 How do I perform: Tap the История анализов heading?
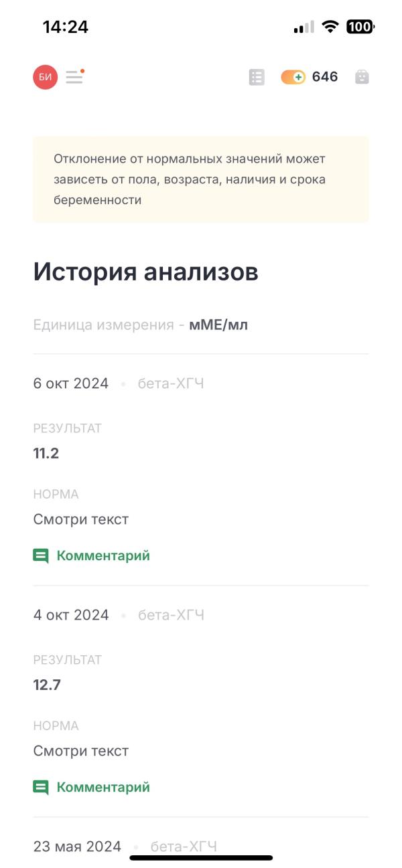pos(146,272)
